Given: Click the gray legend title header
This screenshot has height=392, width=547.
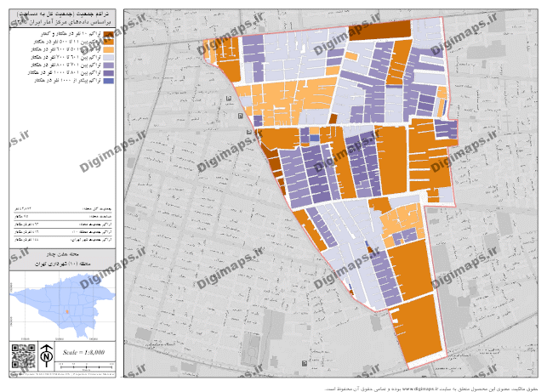Looking at the screenshot, I should coord(62,18).
